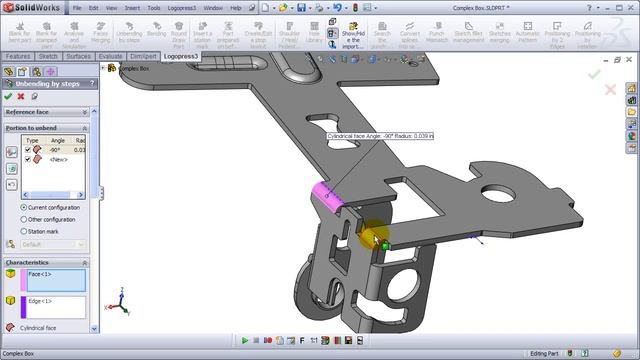The width and height of the screenshot is (640, 360).
Task: Open the File menu
Action: click(77, 8)
